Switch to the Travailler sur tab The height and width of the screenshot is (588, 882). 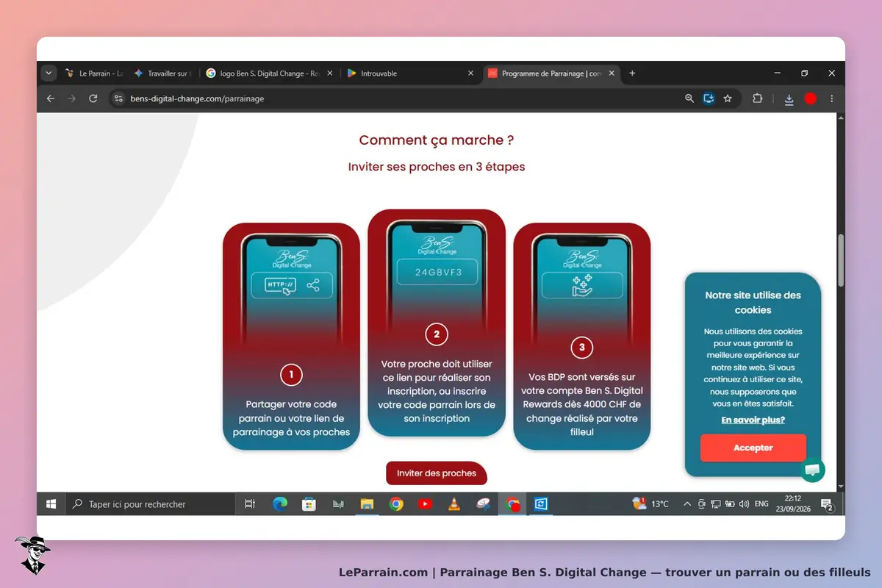pyautogui.click(x=164, y=73)
